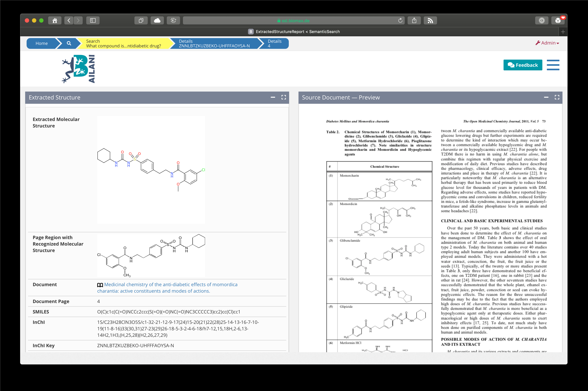Open the iCloud tabs cloud icon
The width and height of the screenshot is (588, 391).
click(157, 20)
